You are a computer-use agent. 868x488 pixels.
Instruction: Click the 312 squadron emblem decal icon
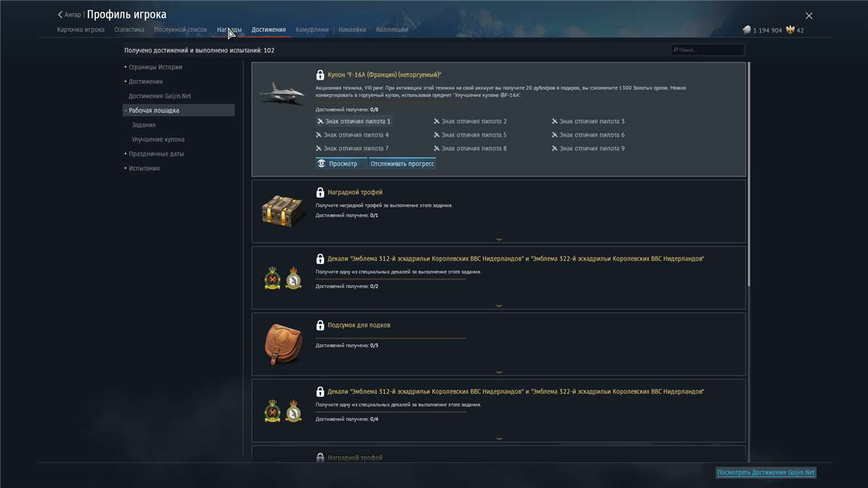tap(271, 277)
